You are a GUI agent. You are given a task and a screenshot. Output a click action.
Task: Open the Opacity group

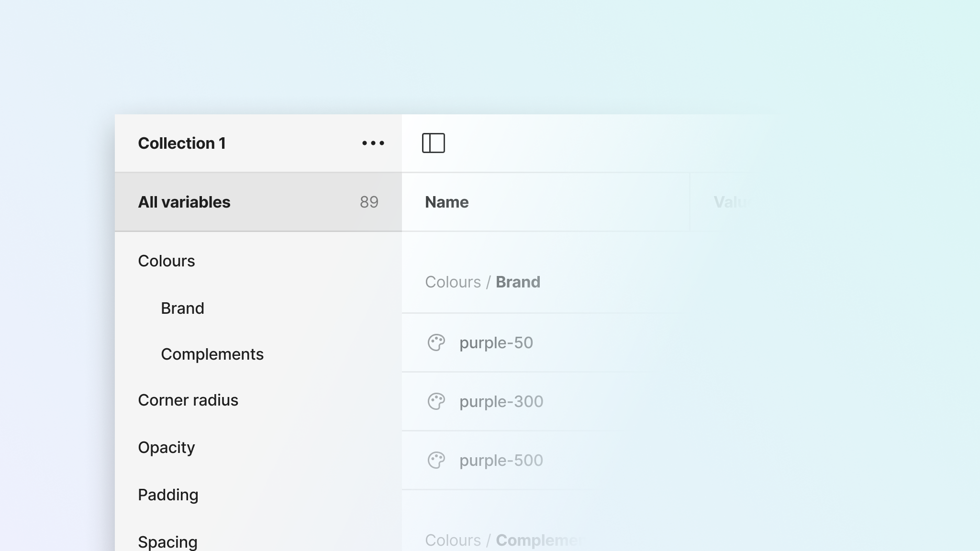pyautogui.click(x=167, y=448)
